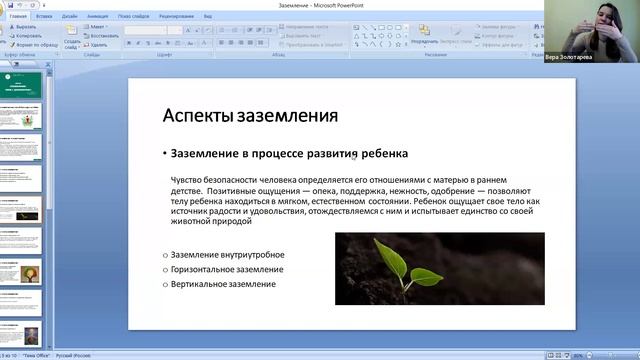Image resolution: width=640 pixels, height=360 pixels.
Task: Select the star shape in shapes gallery
Action: click(398, 44)
